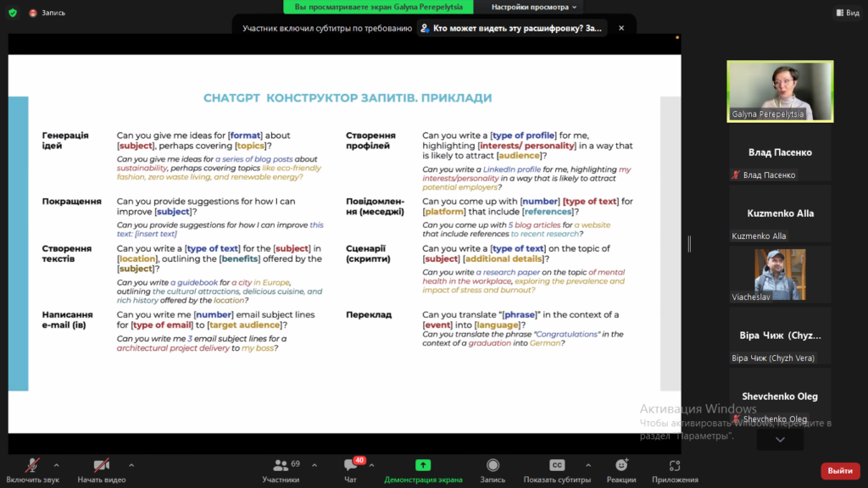Expand audio options arrow beside microphone
This screenshot has height=488, width=868.
tap(57, 465)
